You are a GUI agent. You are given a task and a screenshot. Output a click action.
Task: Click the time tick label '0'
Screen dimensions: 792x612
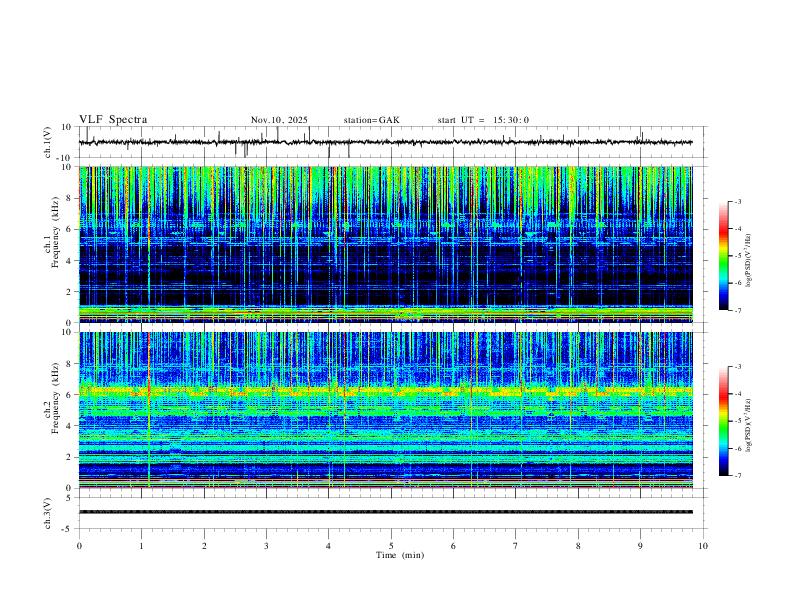click(79, 546)
